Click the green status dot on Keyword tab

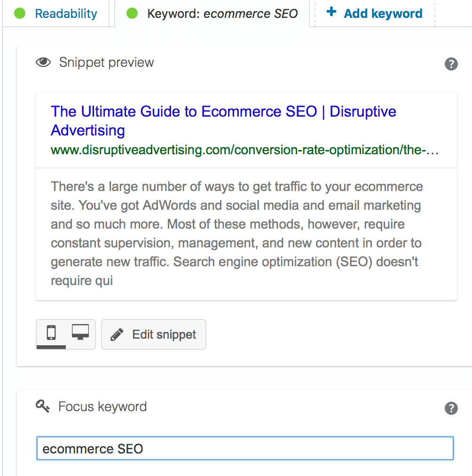132,13
